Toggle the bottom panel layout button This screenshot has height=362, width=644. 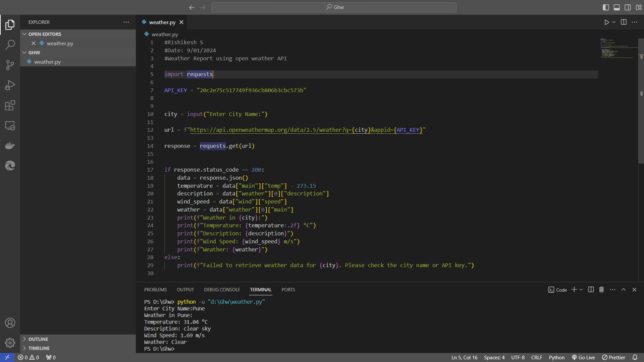coord(616,7)
